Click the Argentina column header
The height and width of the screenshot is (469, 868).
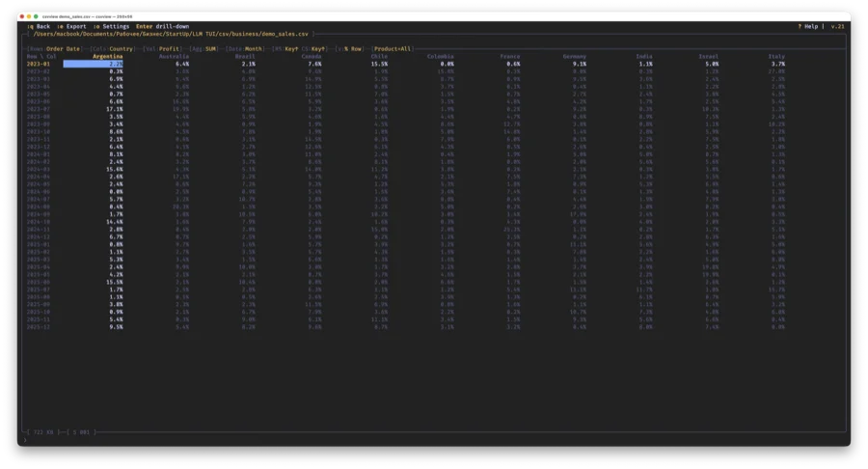pyautogui.click(x=107, y=56)
